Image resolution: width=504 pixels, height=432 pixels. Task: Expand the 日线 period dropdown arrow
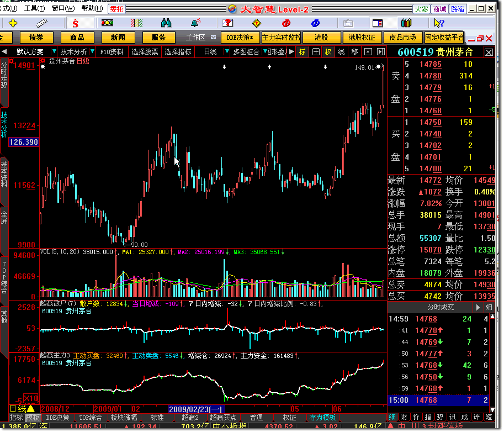(x=227, y=51)
